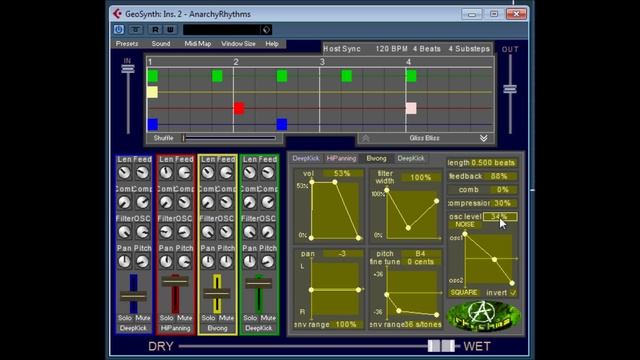Viewport: 640px width, 360px height.
Task: Mute the HiPanning channel
Action: pos(184,318)
